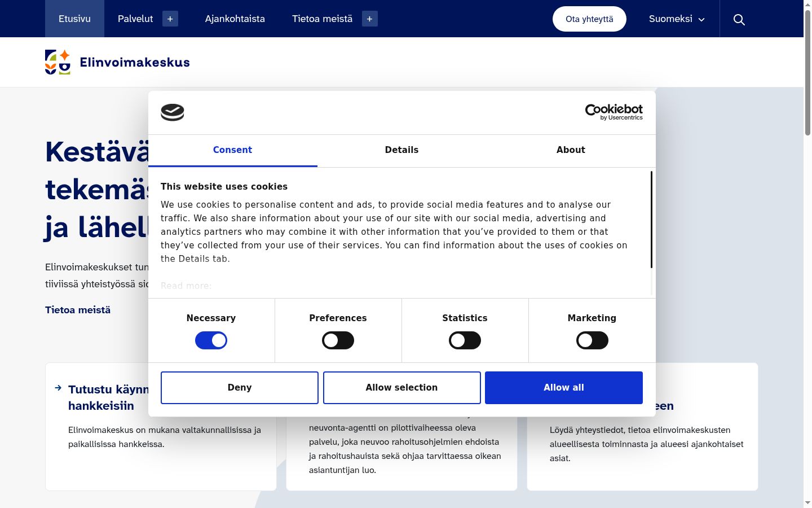Click the "This website uses cookies" heading
This screenshot has height=508, width=812.
point(224,187)
